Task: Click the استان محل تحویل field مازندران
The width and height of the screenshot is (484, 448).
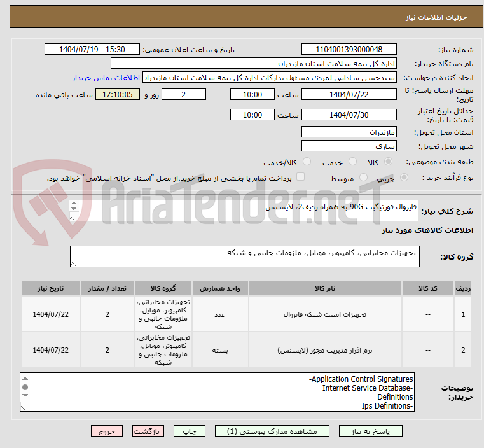Action: tap(349, 132)
